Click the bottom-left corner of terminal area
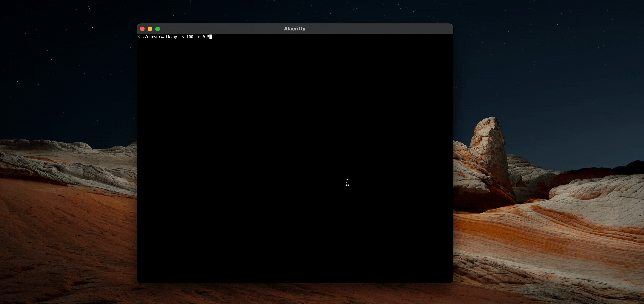Screen dimensions: 644x304 click(x=140, y=280)
